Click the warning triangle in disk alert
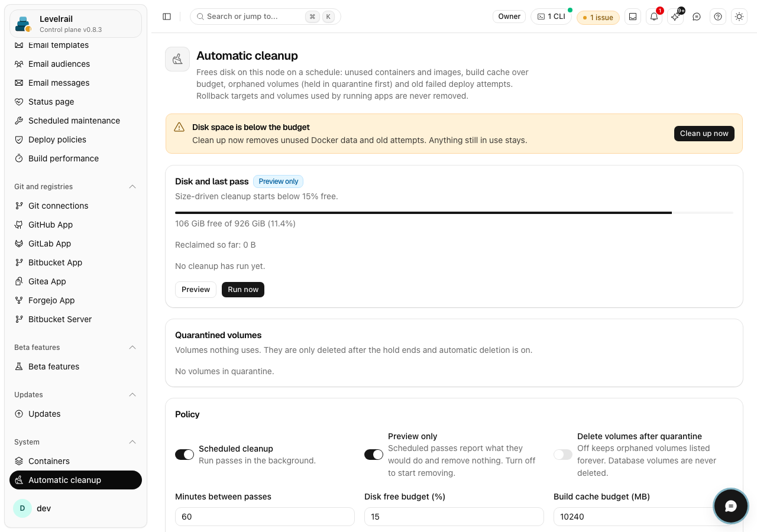The height and width of the screenshot is (532, 757). (179, 127)
